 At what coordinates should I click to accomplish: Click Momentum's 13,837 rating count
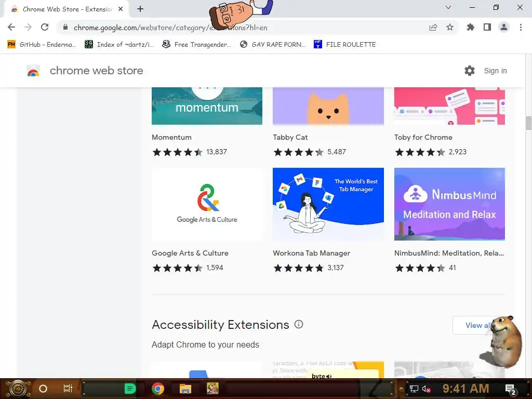click(217, 152)
